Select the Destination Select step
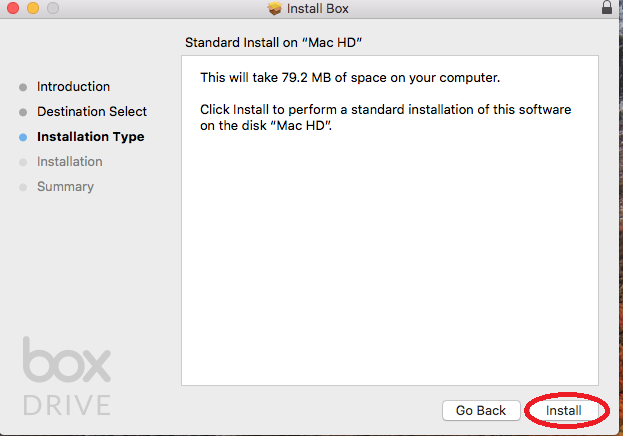 [x=92, y=112]
